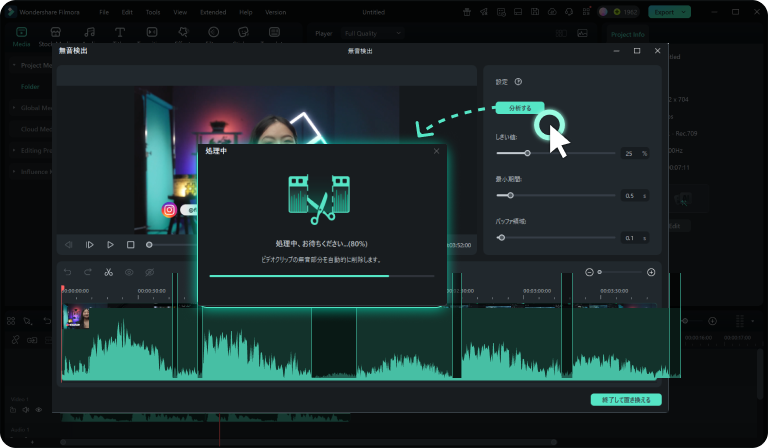Viewport: 768px width, 448px height.
Task: Click the zoom out minus timeline icon
Action: click(x=589, y=272)
